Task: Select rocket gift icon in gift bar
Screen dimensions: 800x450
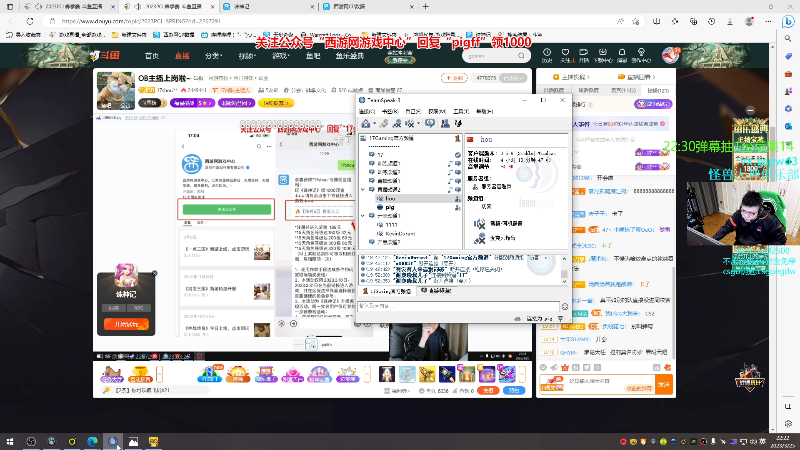Action: [446, 374]
